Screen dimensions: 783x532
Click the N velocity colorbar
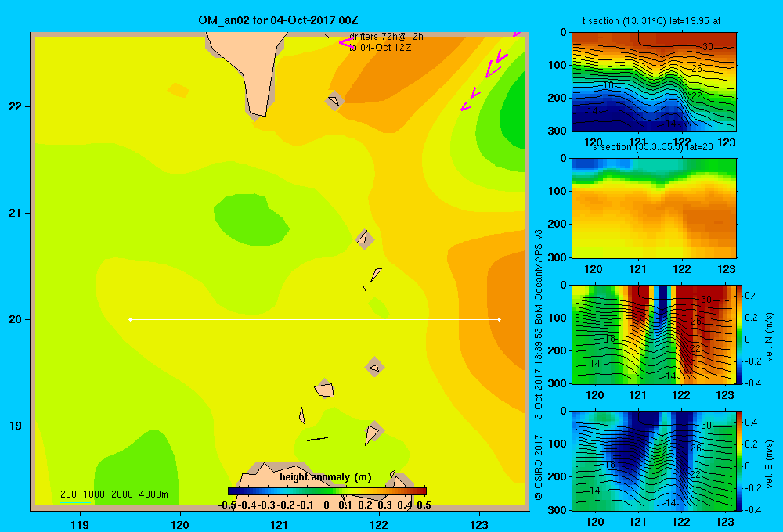[740, 334]
